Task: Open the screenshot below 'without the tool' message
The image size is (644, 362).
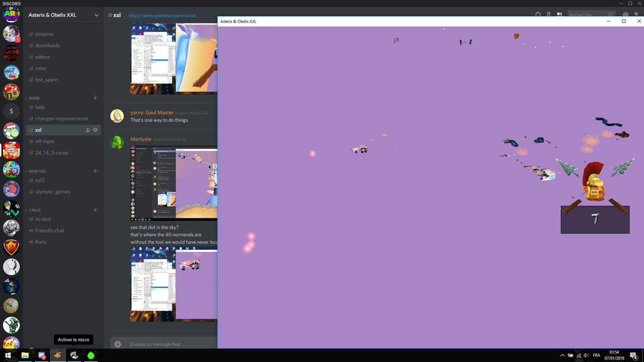Action: [174, 284]
